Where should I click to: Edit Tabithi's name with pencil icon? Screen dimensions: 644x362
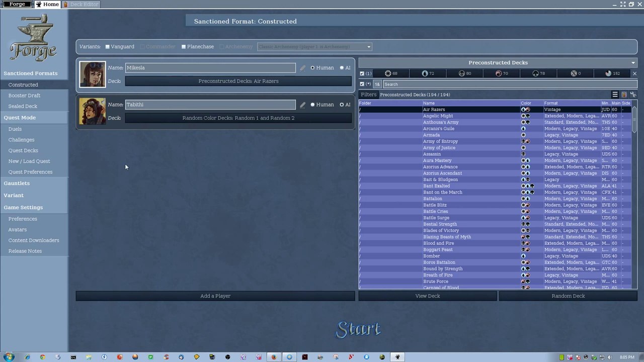coord(302,105)
